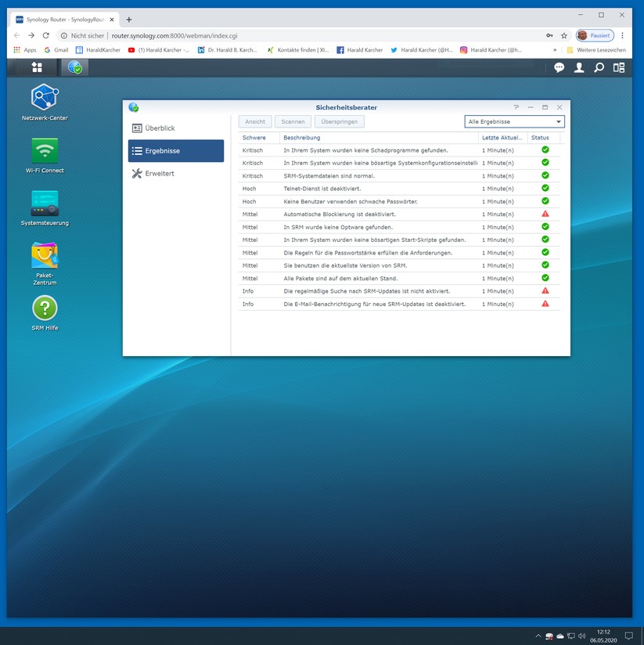Open the Netzwerk-Center desktop icon

click(x=45, y=98)
